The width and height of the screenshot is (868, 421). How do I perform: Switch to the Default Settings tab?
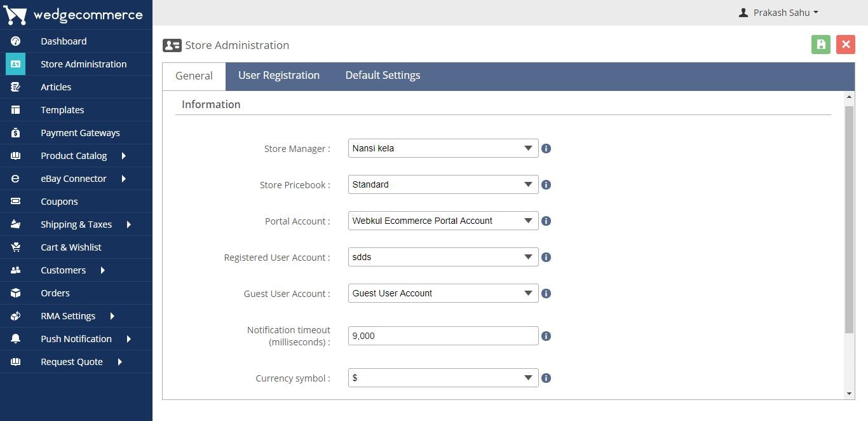(383, 75)
